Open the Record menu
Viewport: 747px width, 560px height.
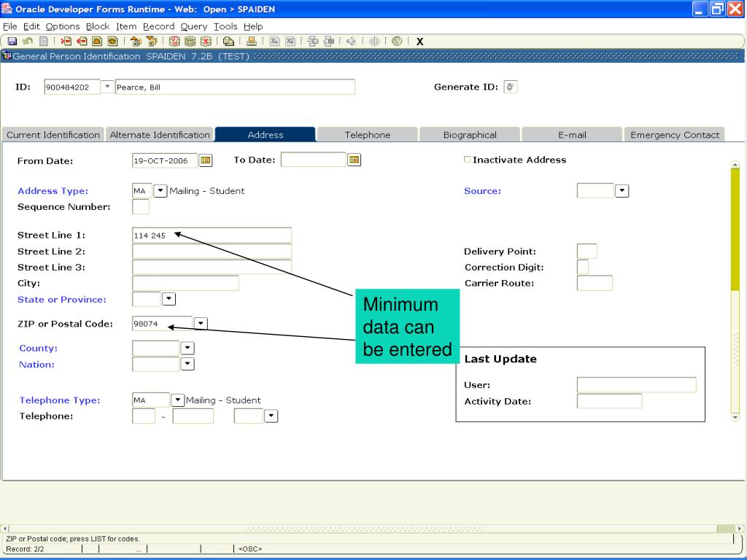(x=158, y=27)
